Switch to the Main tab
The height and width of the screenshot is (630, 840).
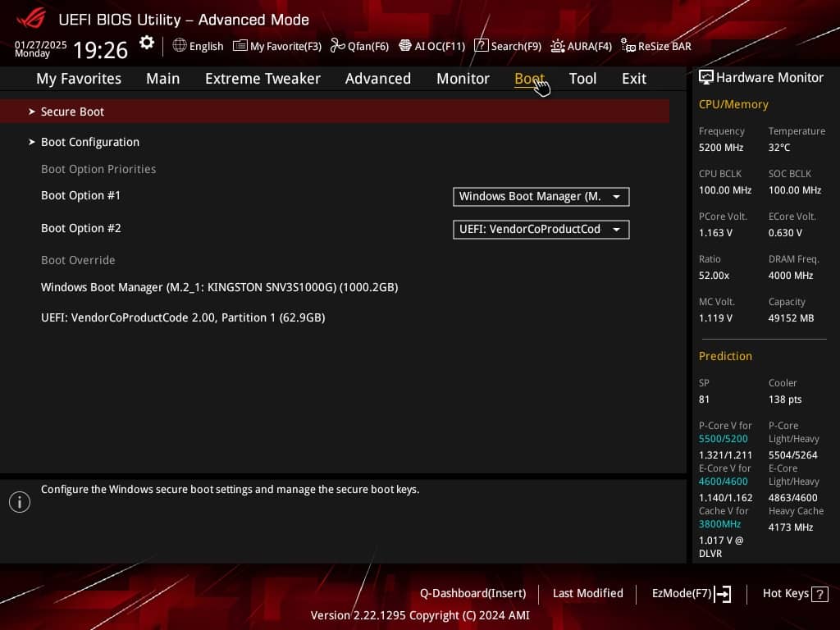point(163,79)
